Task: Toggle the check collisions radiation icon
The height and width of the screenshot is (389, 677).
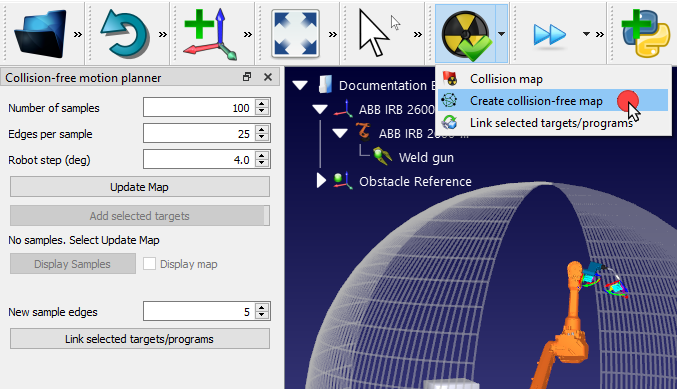Action: point(466,35)
